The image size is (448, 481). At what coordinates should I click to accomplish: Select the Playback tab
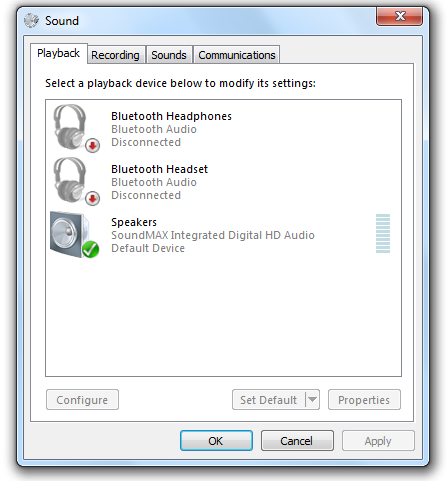click(59, 53)
